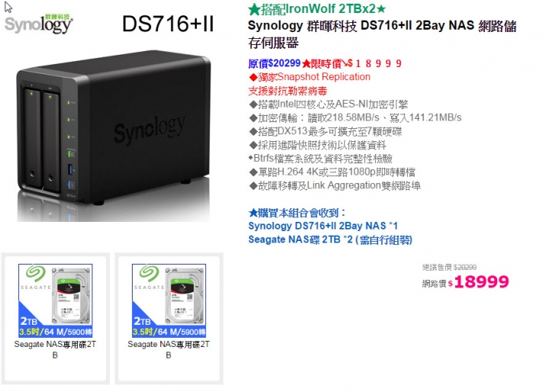The image size is (549, 392).
Task: Select the first Seagate 2TB drive thumbnail
Action: pos(56,300)
